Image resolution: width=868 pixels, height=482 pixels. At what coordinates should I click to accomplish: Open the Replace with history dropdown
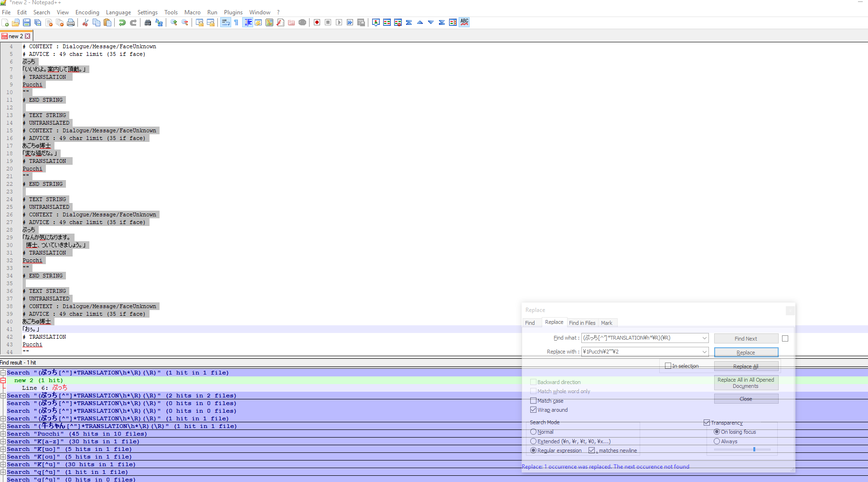coord(704,352)
